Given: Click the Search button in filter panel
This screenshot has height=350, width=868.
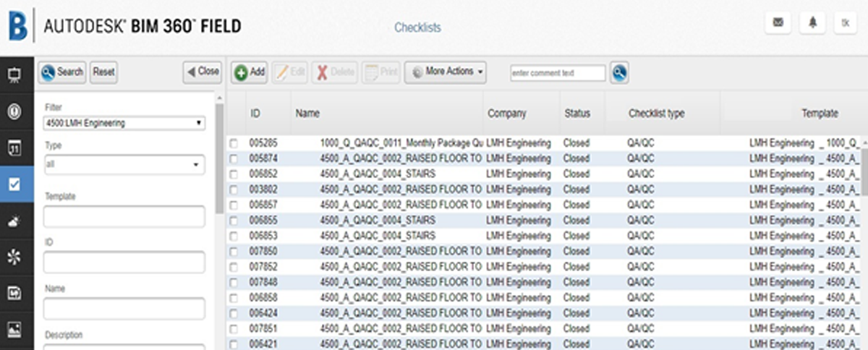Looking at the screenshot, I should point(62,72).
